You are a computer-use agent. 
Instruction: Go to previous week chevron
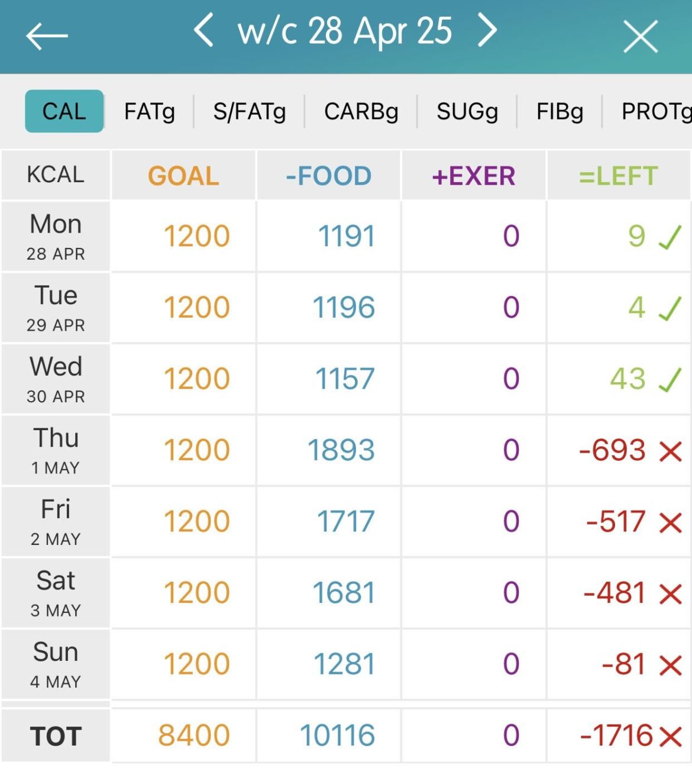coord(203,31)
